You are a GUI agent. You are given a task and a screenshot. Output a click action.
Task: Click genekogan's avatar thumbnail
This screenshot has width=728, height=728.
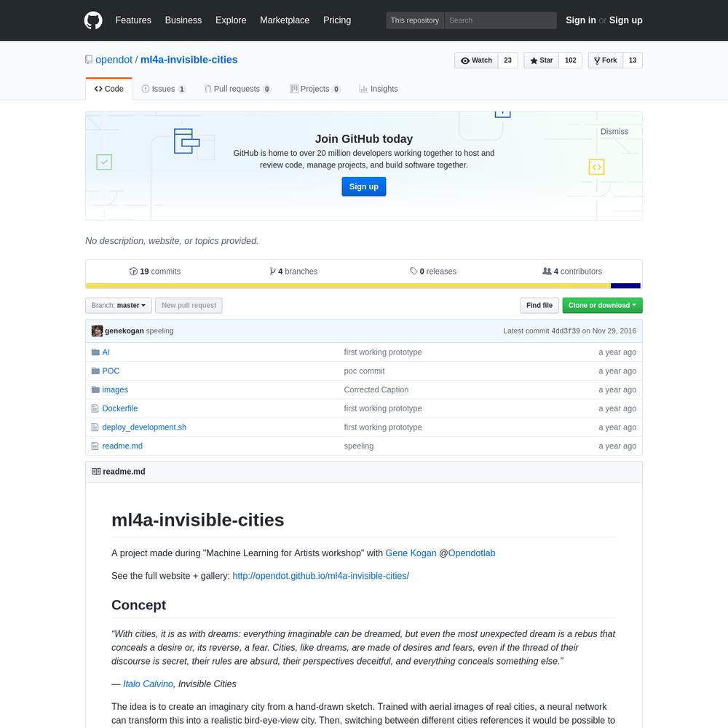97,331
